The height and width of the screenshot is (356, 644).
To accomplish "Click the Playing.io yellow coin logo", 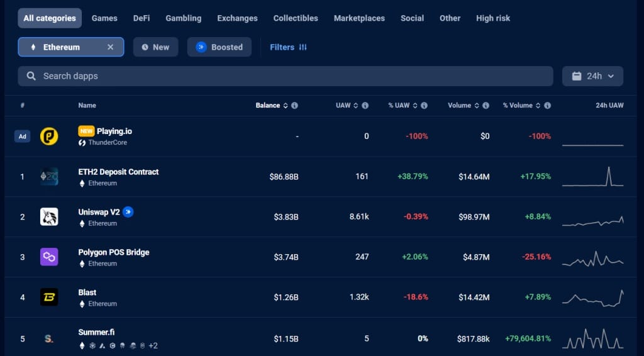I will click(49, 136).
